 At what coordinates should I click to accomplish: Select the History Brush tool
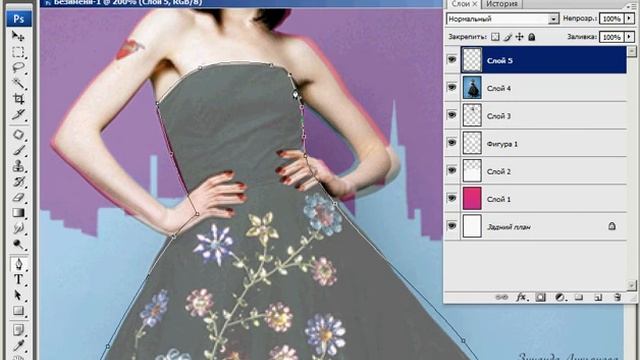(x=18, y=182)
